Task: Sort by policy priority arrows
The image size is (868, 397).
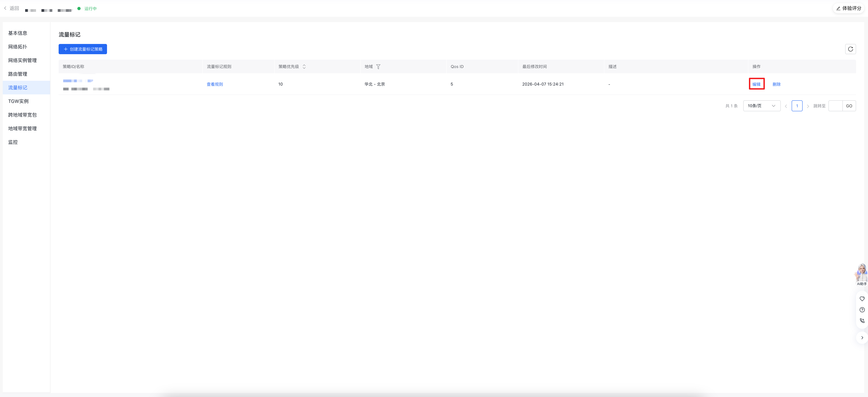Action: point(304,67)
